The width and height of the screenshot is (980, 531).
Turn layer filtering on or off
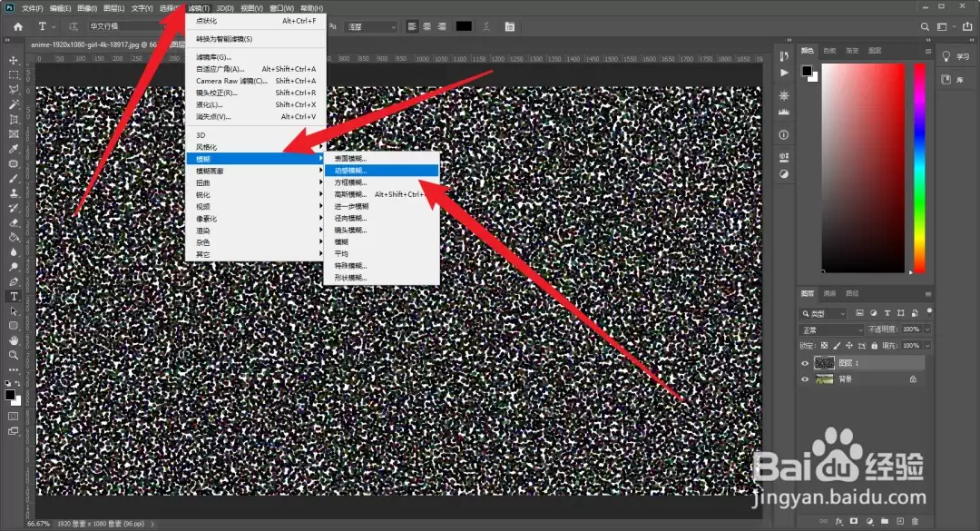(929, 310)
